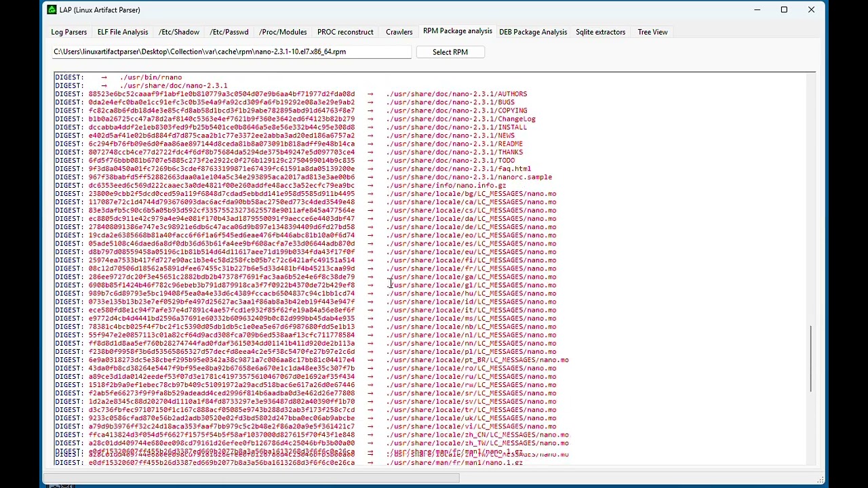
Task: Click the nanorc.sample path
Action: (x=469, y=177)
